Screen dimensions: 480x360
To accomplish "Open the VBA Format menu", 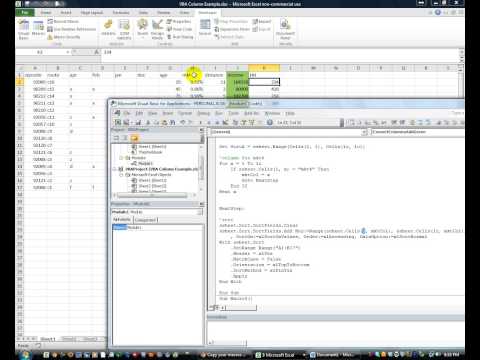I will pos(185,114).
